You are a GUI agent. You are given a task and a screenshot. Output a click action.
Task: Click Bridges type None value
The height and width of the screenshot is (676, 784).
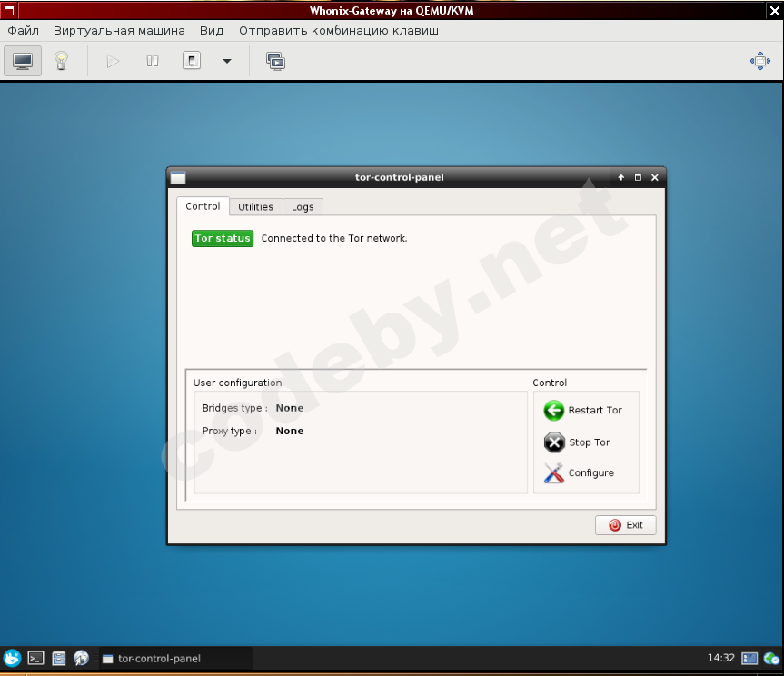290,408
